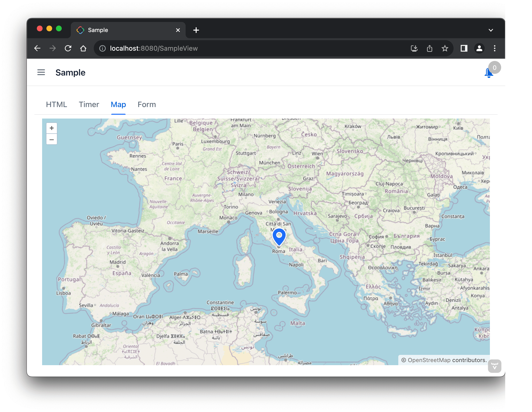Open the OpenStreetMap attribution link

pos(429,360)
